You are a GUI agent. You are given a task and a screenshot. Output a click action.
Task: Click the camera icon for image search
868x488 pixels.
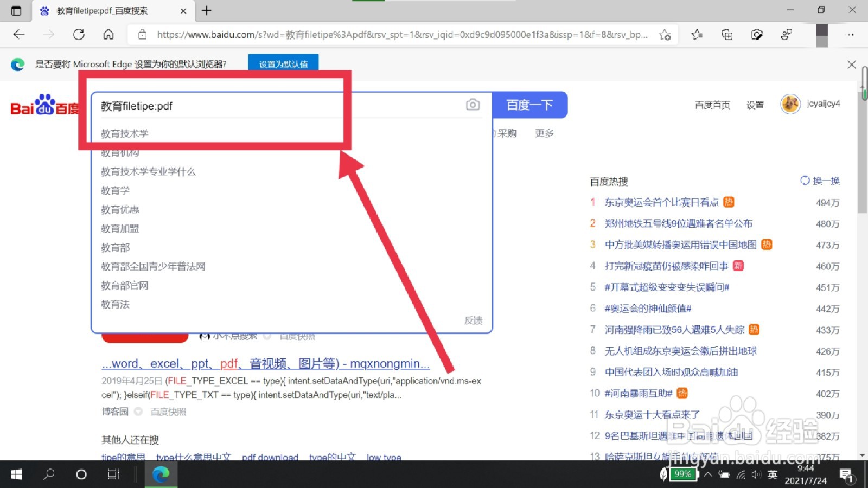point(473,105)
